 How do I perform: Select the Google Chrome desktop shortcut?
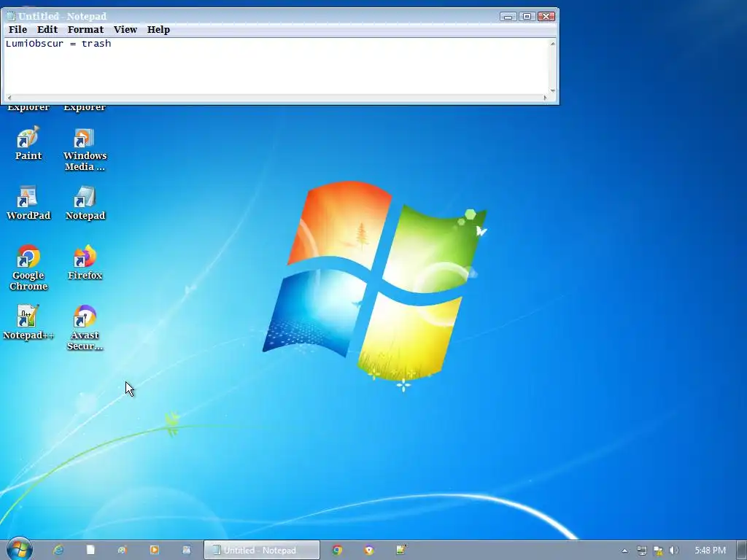28,268
